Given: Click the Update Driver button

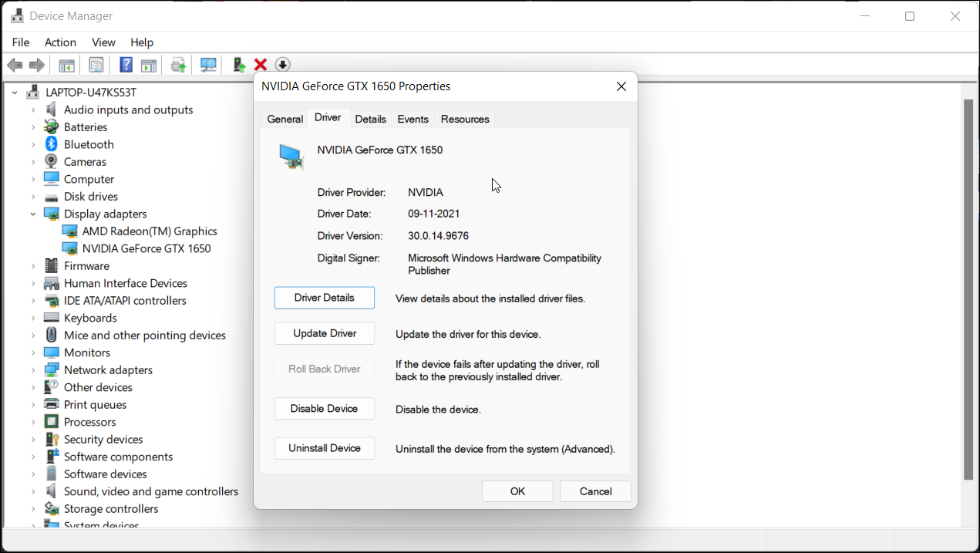Looking at the screenshot, I should pos(325,334).
